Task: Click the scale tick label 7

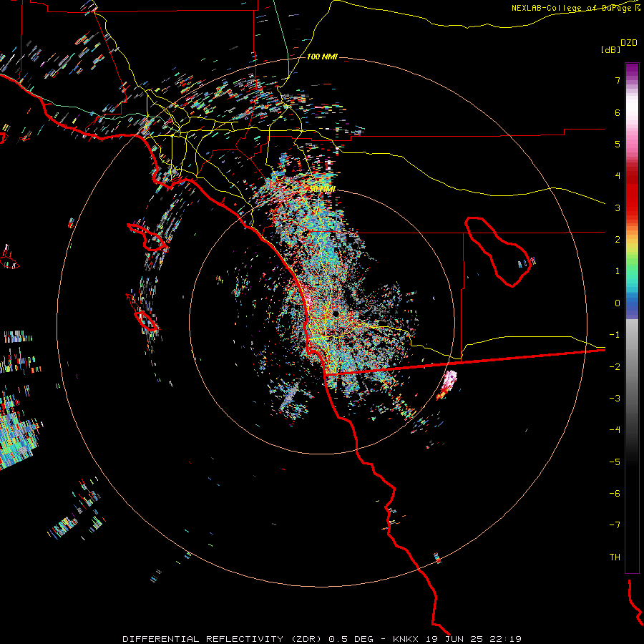Action: [618, 80]
